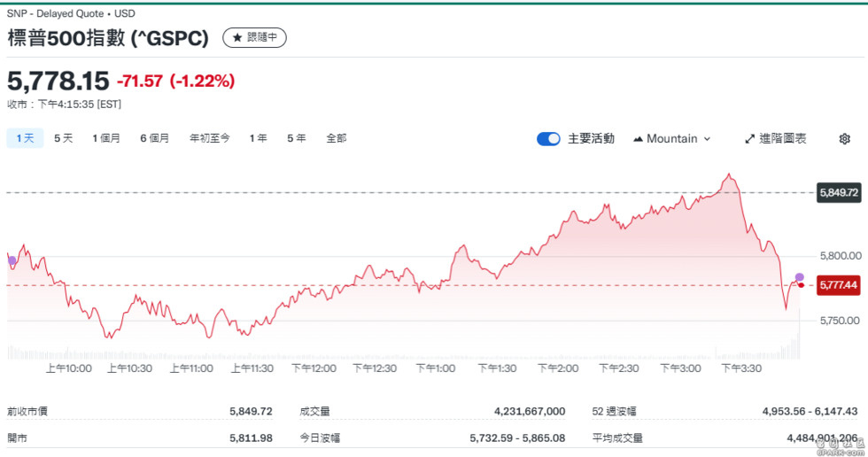The width and height of the screenshot is (868, 457).
Task: Choose the 年初至今 range
Action: [x=209, y=138]
